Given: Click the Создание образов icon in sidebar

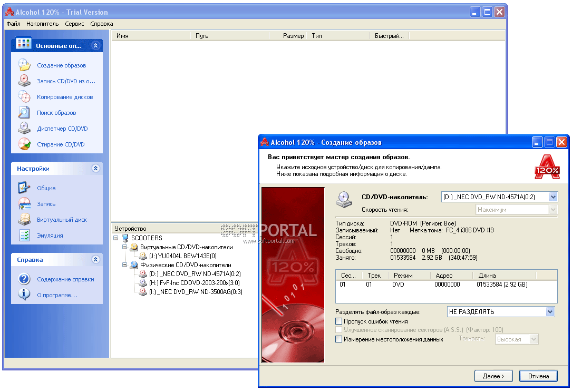Looking at the screenshot, I should tap(24, 65).
